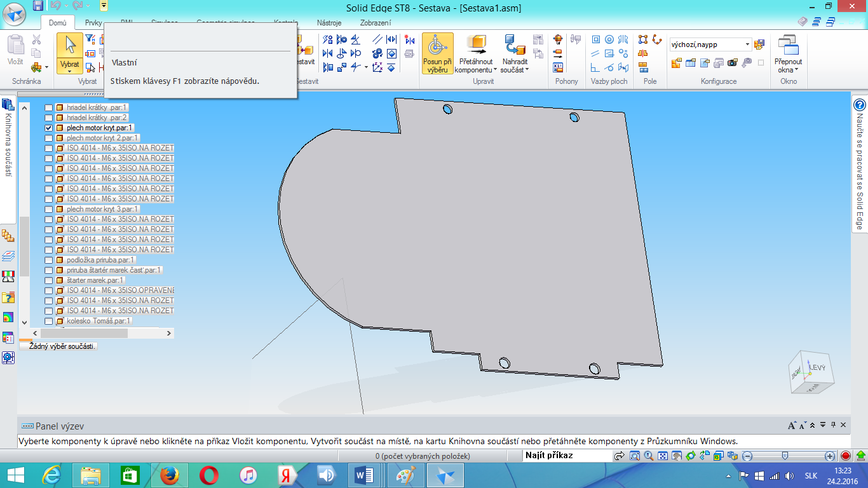Toggle checkbox for plech motor kryt 3.par:1
This screenshot has width=868, height=488.
pos(49,209)
